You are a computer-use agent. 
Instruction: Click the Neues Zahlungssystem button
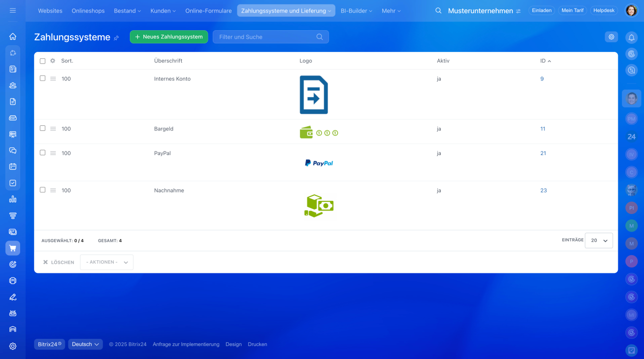click(x=169, y=37)
